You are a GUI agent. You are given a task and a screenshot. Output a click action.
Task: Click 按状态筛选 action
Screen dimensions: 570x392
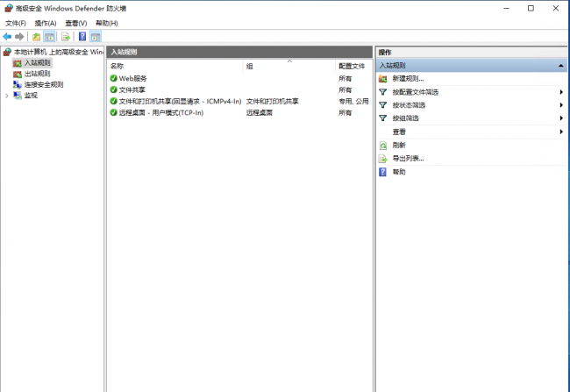[409, 105]
